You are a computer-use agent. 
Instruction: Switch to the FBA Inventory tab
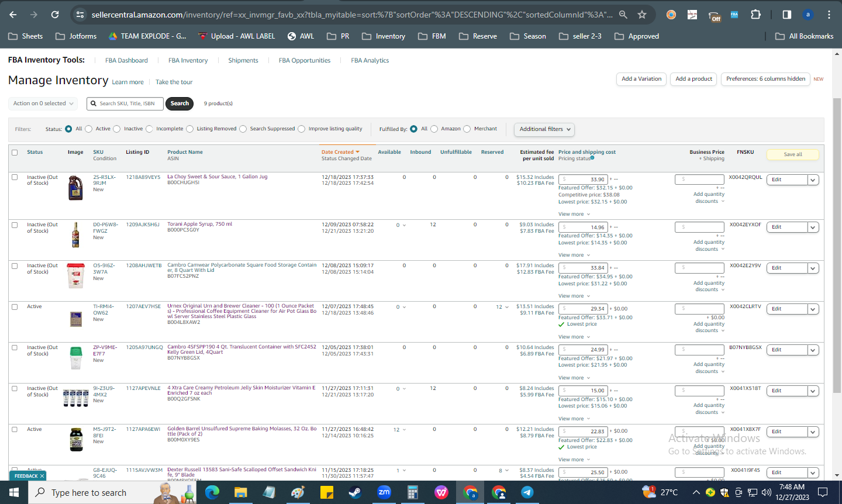pos(188,61)
